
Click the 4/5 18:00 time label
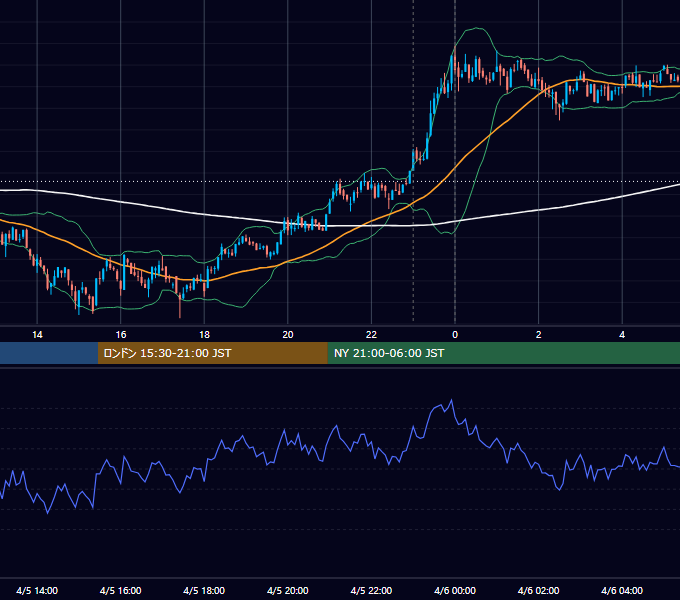point(204,590)
